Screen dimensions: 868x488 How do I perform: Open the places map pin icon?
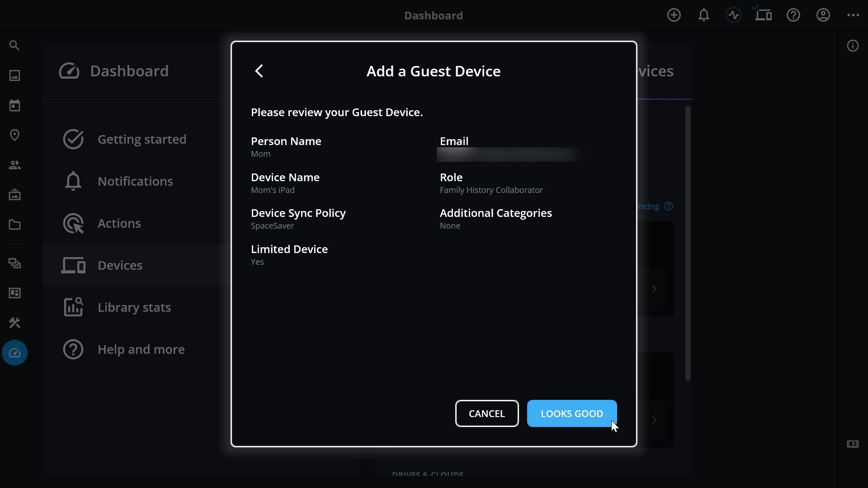click(x=14, y=135)
